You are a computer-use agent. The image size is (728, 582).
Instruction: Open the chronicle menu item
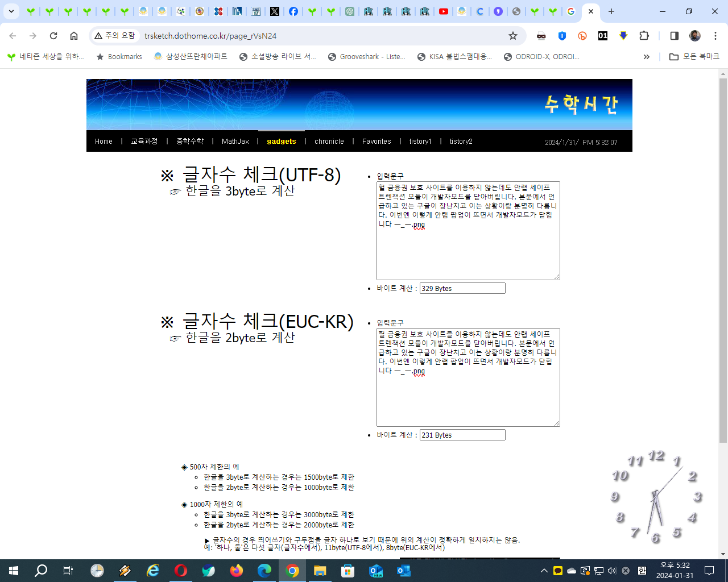[329, 142]
